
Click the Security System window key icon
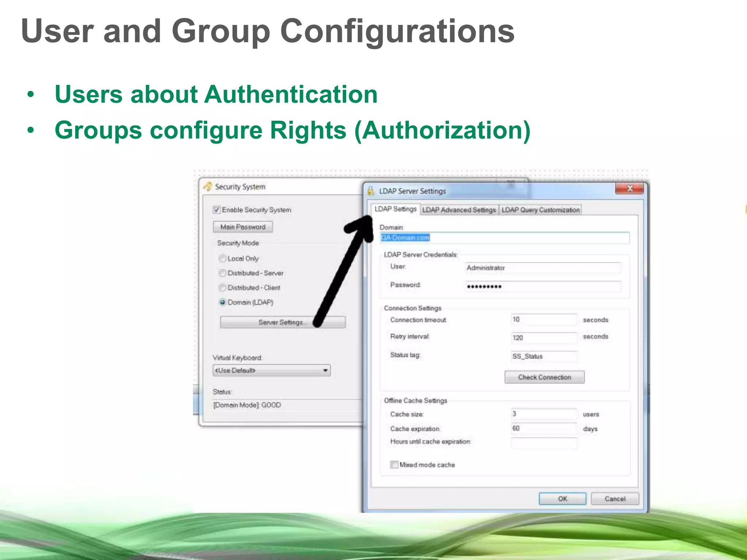pyautogui.click(x=208, y=186)
